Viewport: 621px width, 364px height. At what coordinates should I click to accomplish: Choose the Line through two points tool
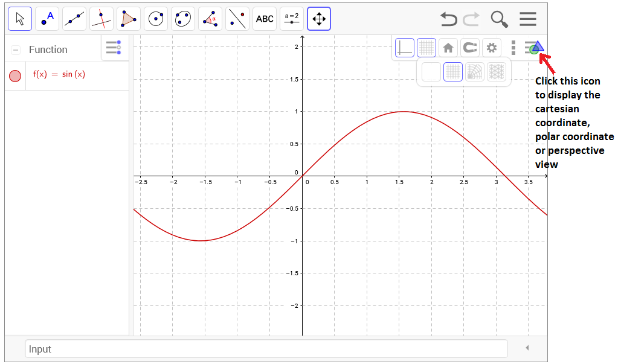pyautogui.click(x=74, y=19)
